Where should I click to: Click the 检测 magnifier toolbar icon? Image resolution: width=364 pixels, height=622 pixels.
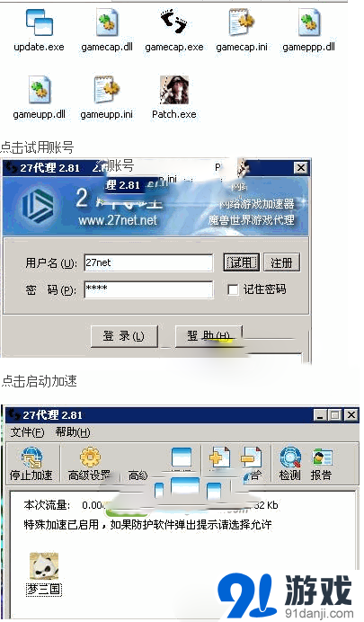click(x=290, y=458)
